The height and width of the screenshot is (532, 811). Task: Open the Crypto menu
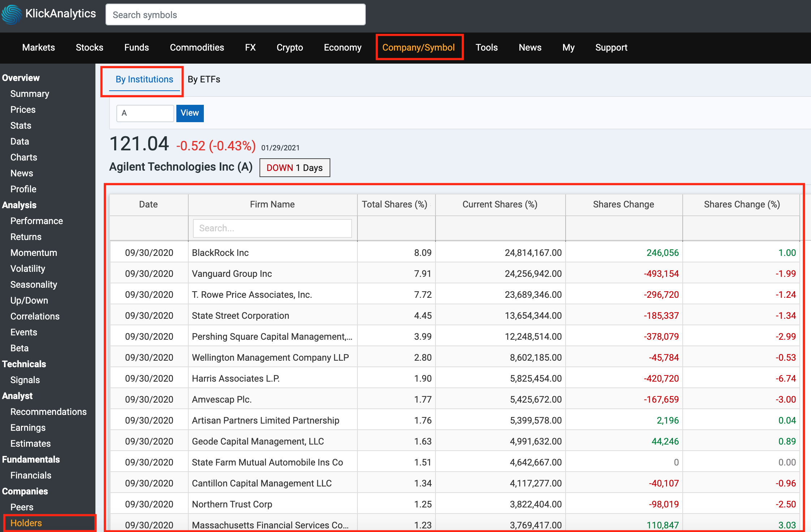(289, 47)
